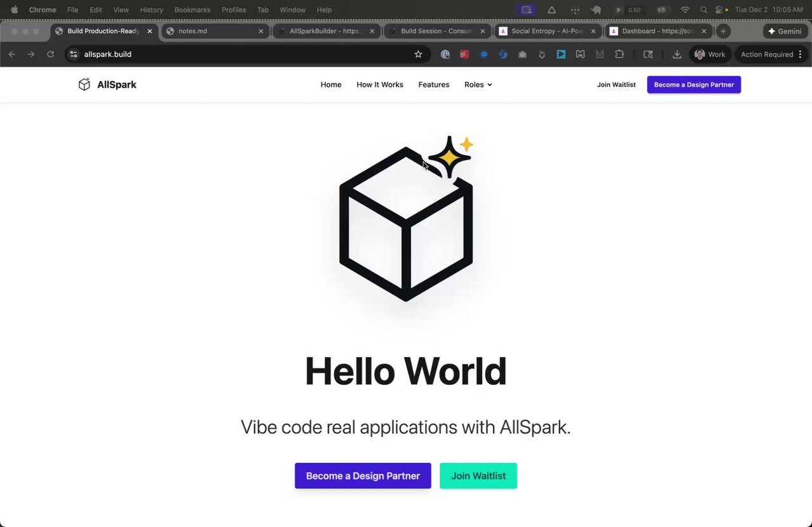Click the teal square extension icon

click(561, 55)
